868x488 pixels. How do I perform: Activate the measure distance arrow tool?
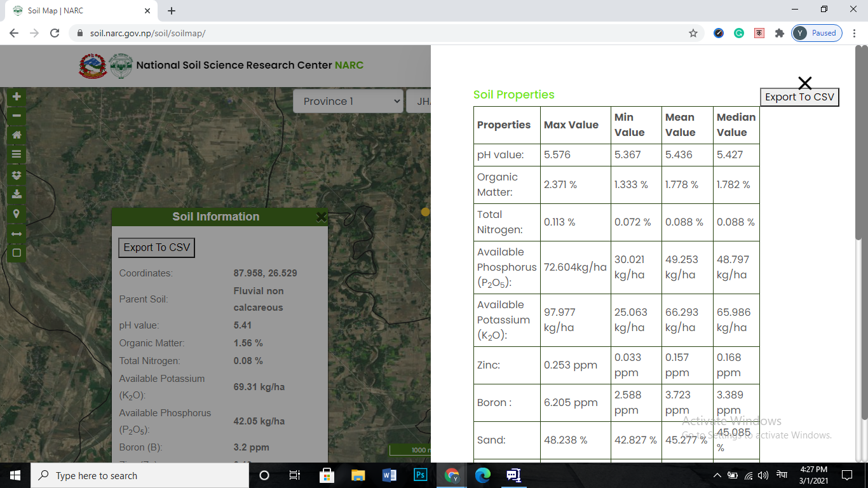click(x=17, y=233)
